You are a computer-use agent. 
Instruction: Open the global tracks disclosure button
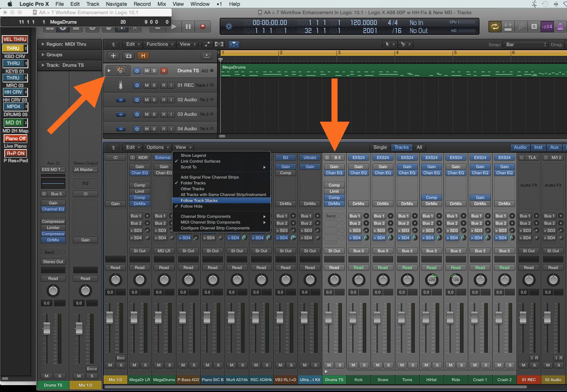[x=207, y=56]
